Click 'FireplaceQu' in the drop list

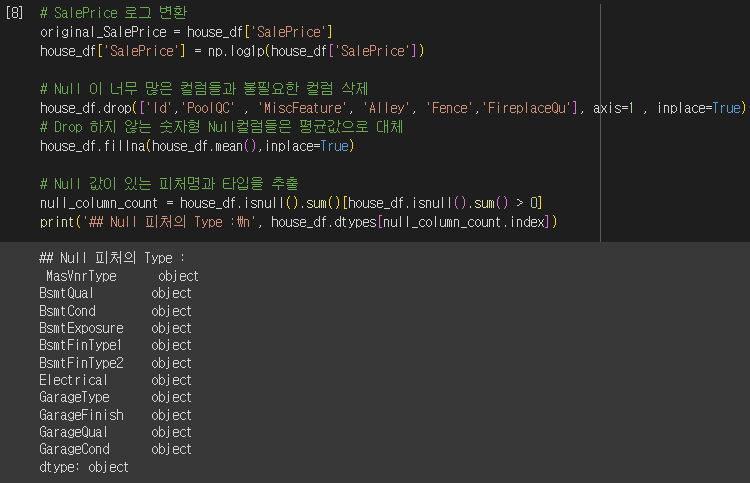coord(527,108)
